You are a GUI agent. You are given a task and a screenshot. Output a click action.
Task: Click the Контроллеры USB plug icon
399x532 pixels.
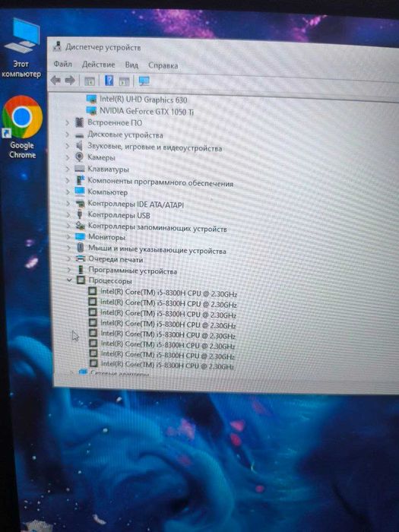pos(80,214)
